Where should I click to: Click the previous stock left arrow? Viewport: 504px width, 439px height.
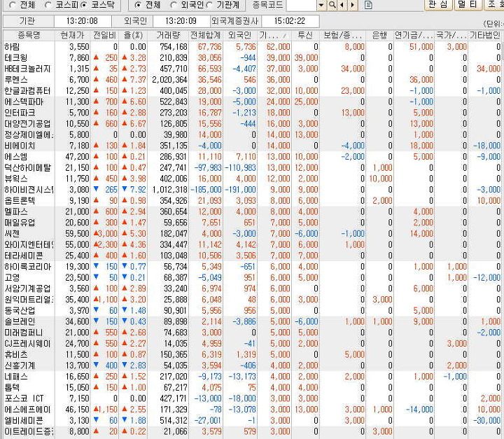point(342,5)
